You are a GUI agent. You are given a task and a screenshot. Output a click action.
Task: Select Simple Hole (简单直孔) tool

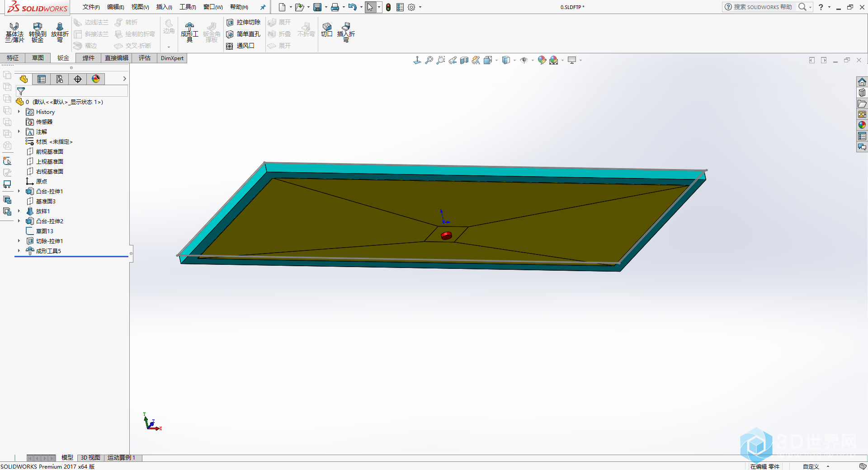(x=244, y=34)
